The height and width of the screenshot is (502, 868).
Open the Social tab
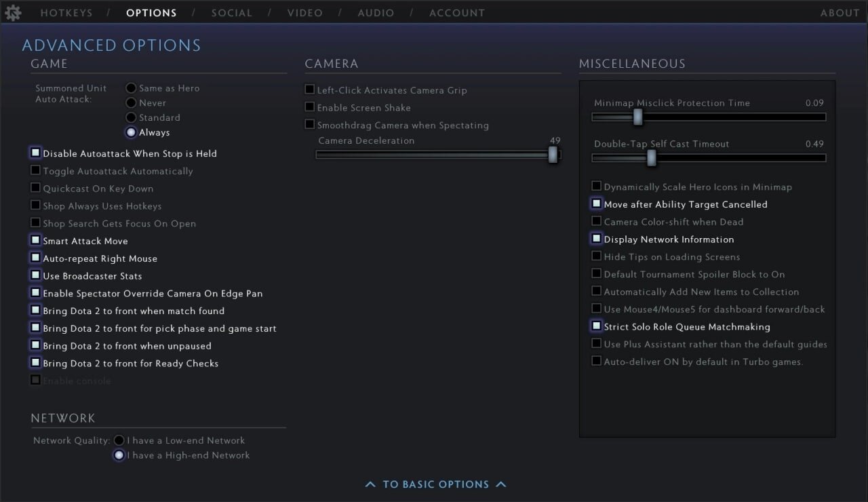pos(231,13)
